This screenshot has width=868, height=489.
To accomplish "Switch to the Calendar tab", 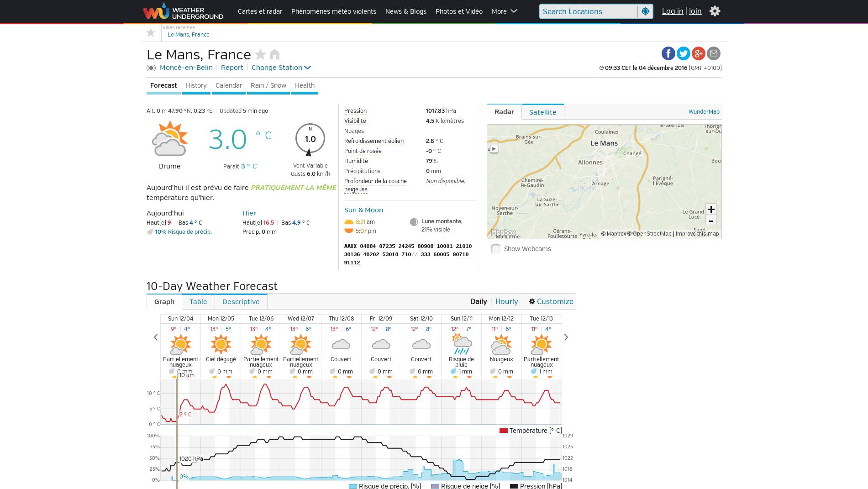I will pyautogui.click(x=229, y=85).
